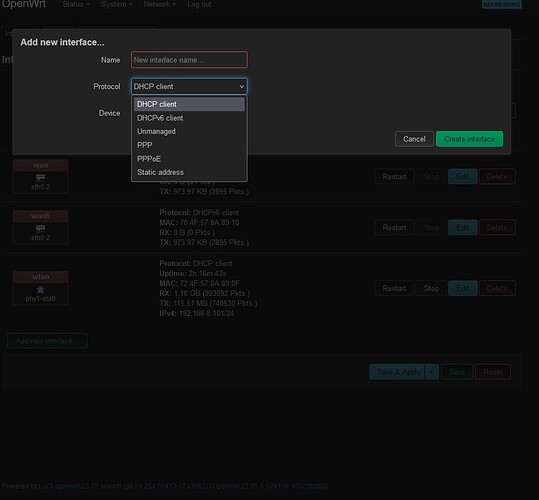Image resolution: width=539 pixels, height=500 pixels.
Task: Click the LuCI openwrt-23.05 branch footer link
Action: tap(124, 486)
